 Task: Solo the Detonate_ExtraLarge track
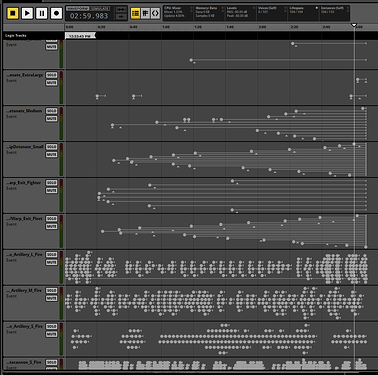(51, 75)
